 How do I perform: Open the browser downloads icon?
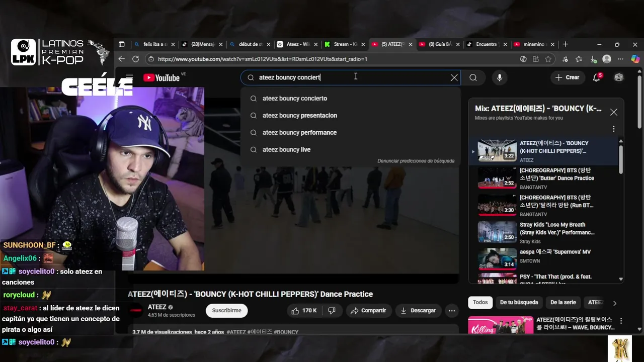[x=594, y=59]
